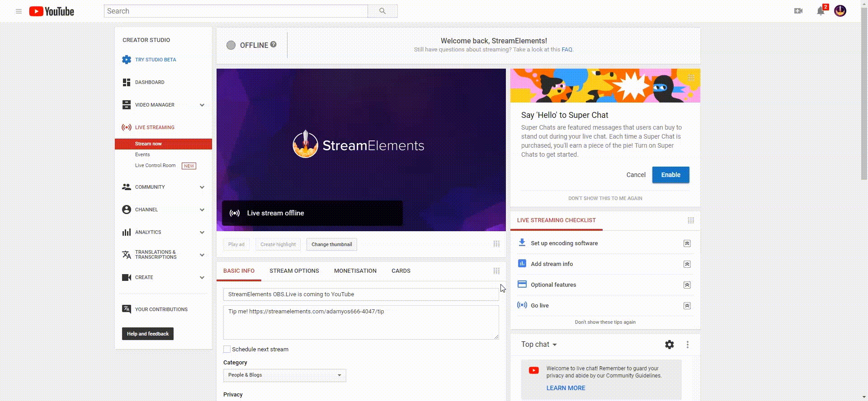This screenshot has width=868, height=401.
Task: Collapse the Optional features checklist item
Action: tap(687, 285)
